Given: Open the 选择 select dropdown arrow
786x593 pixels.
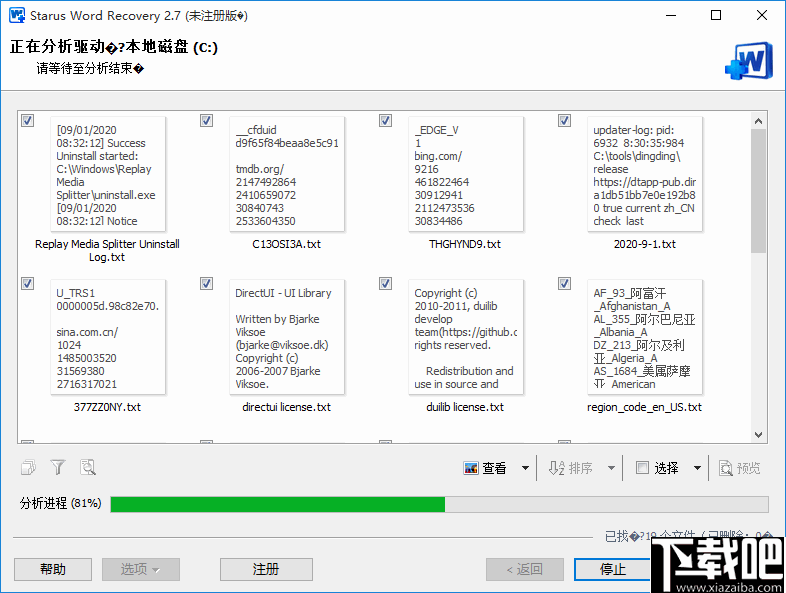Looking at the screenshot, I should 697,468.
